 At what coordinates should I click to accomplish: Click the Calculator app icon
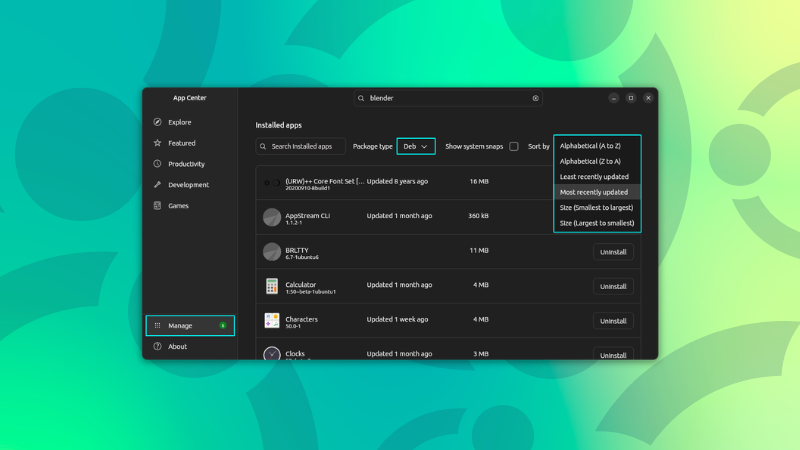pyautogui.click(x=272, y=286)
